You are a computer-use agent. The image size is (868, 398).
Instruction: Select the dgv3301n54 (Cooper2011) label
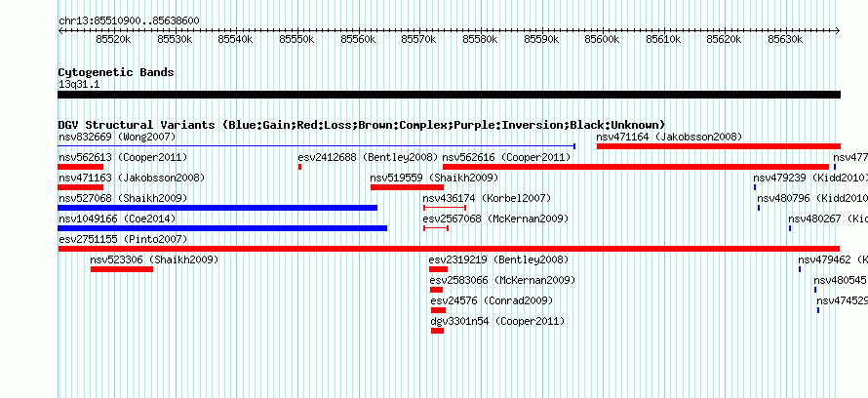click(497, 321)
